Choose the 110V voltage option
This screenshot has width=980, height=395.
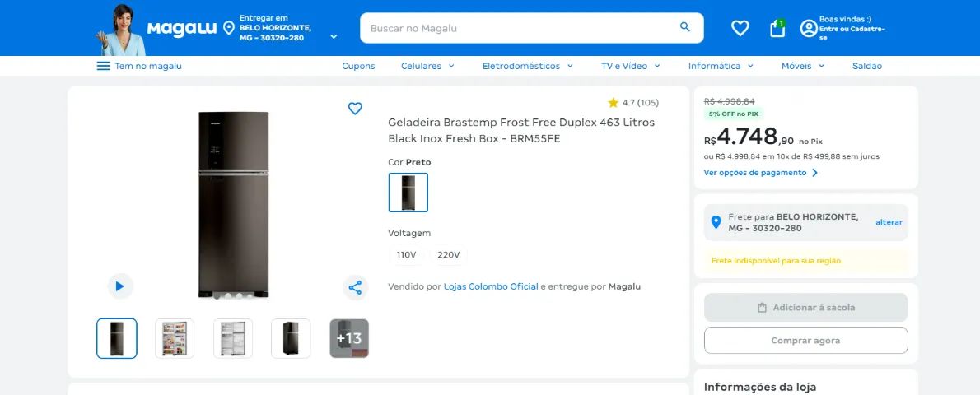pyautogui.click(x=406, y=255)
